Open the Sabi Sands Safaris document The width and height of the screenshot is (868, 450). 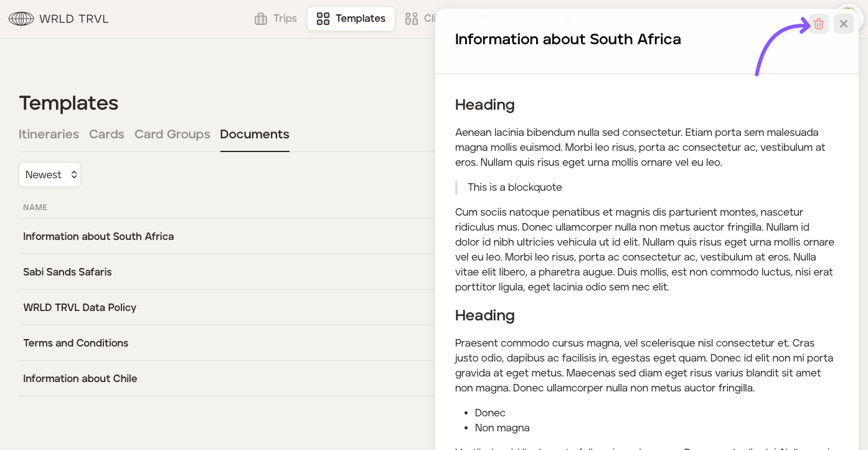tap(67, 272)
